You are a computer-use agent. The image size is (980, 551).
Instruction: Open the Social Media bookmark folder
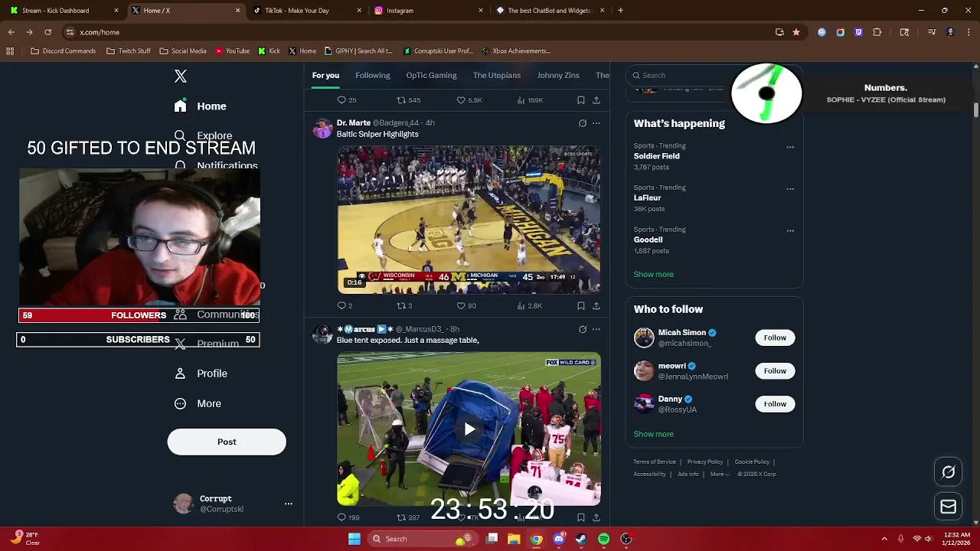coord(183,51)
